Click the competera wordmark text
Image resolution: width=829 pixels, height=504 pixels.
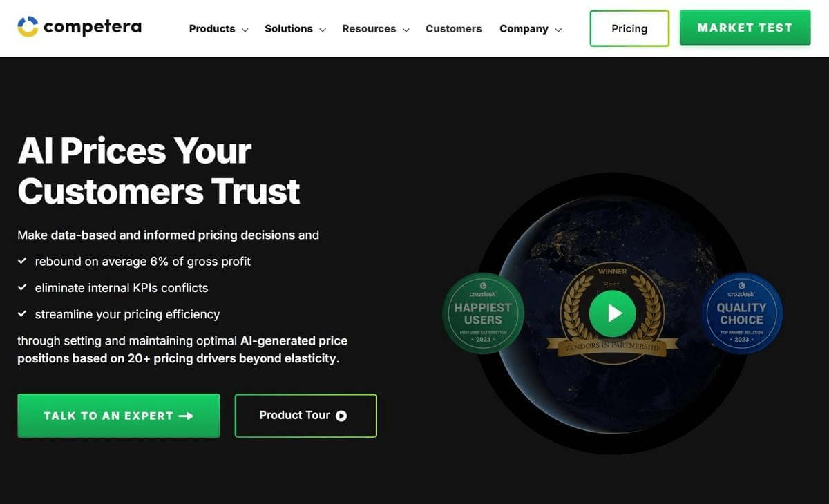pos(93,27)
